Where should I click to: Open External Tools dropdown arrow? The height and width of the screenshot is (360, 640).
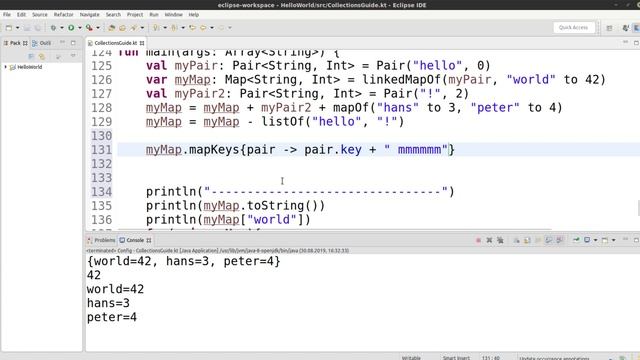98,28
